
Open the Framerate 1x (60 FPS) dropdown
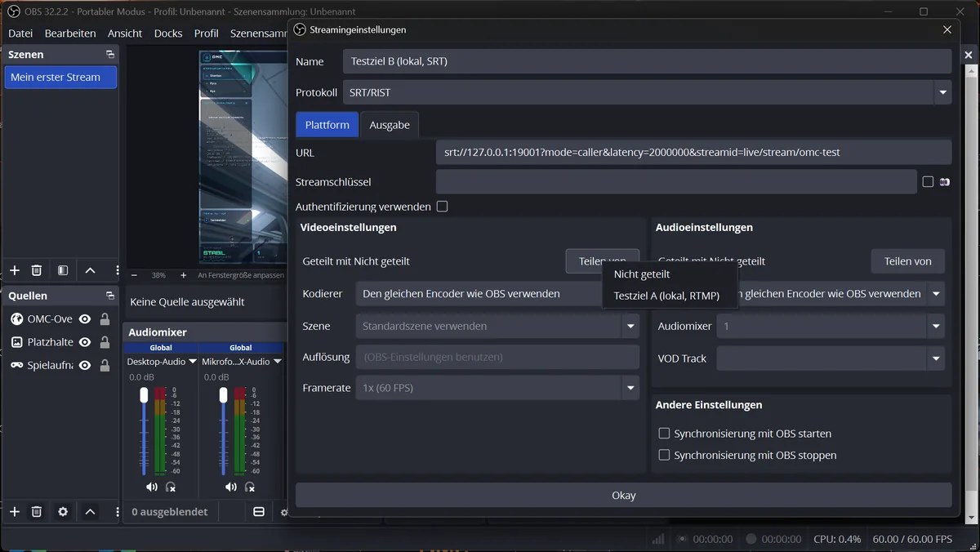pyautogui.click(x=497, y=388)
